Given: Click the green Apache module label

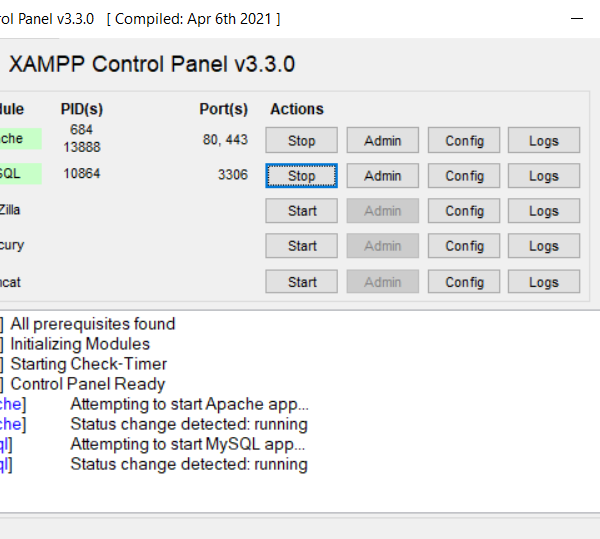Looking at the screenshot, I should click(19, 139).
